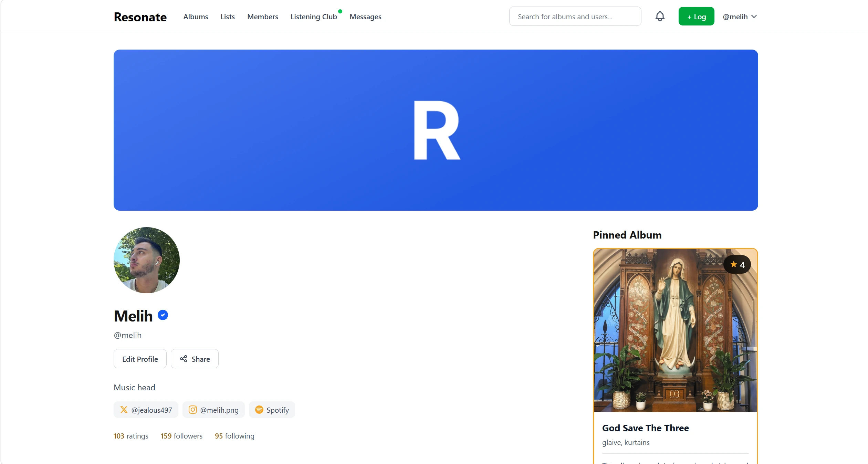Screen dimensions: 868x464
Task: Click the verified badge beside Melih
Action: (163, 315)
